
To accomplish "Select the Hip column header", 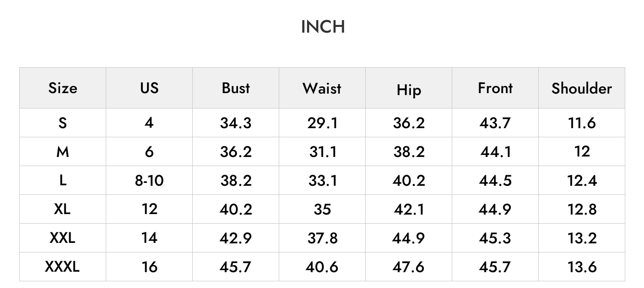I will pos(409,90).
